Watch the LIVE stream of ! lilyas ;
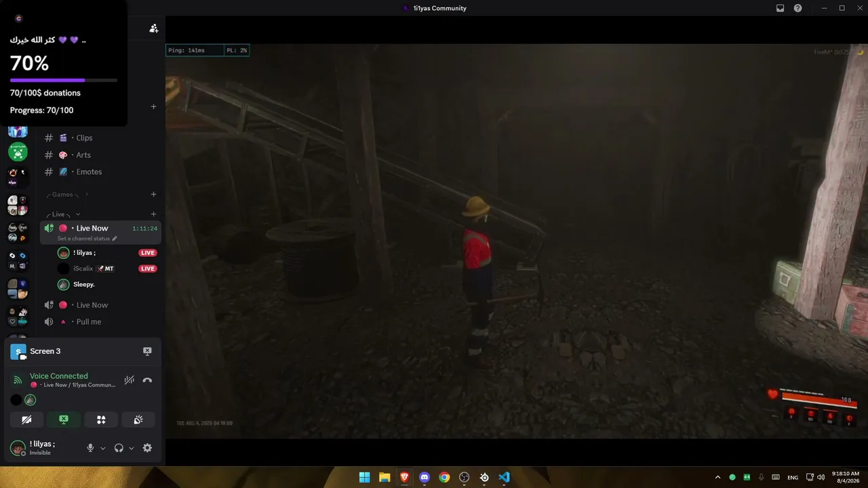868x488 pixels. (148, 253)
